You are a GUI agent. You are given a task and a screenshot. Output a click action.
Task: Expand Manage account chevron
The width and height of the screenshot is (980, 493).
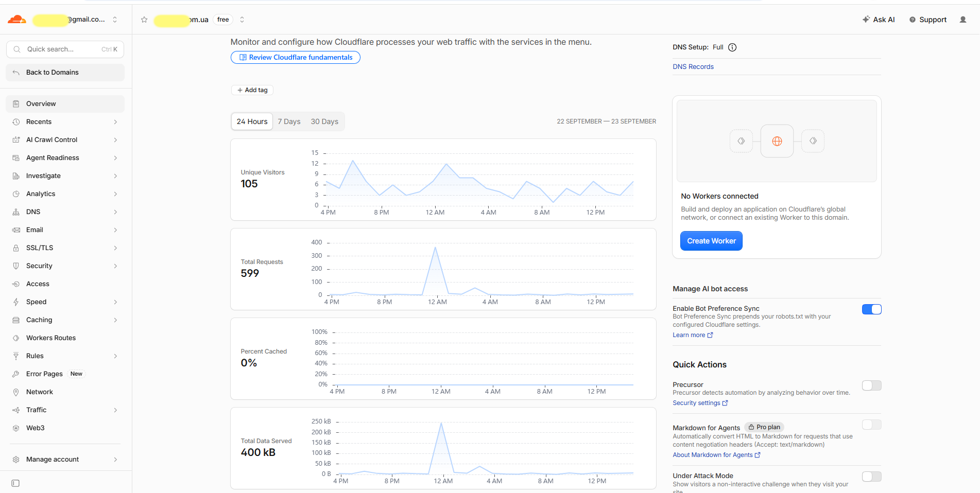[115, 460]
